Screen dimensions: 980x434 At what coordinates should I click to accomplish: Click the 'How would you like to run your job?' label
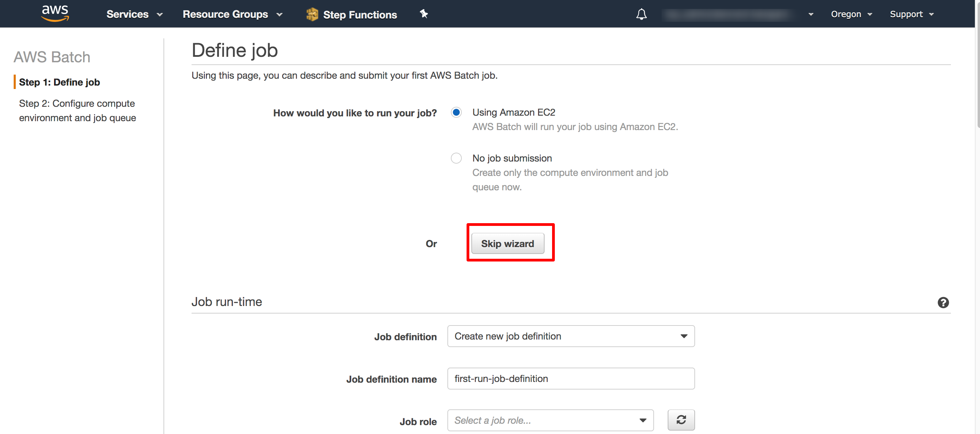tap(355, 113)
